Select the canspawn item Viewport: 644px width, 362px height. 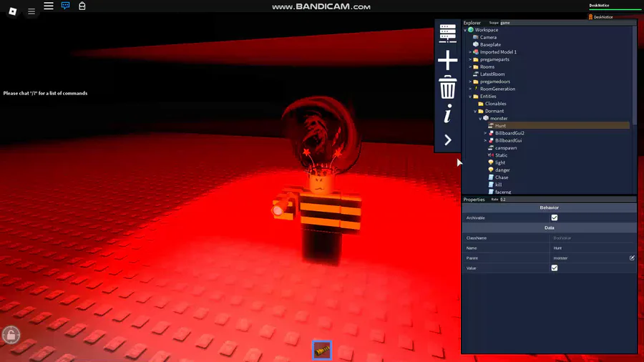[x=506, y=148]
